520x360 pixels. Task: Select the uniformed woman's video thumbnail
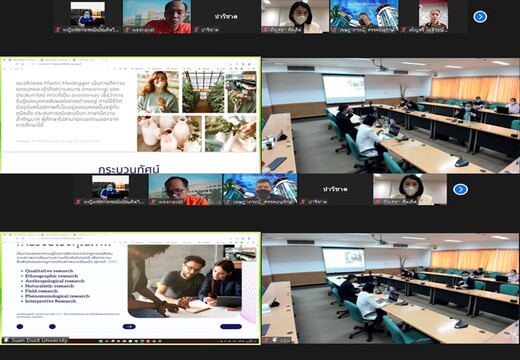(x=433, y=16)
